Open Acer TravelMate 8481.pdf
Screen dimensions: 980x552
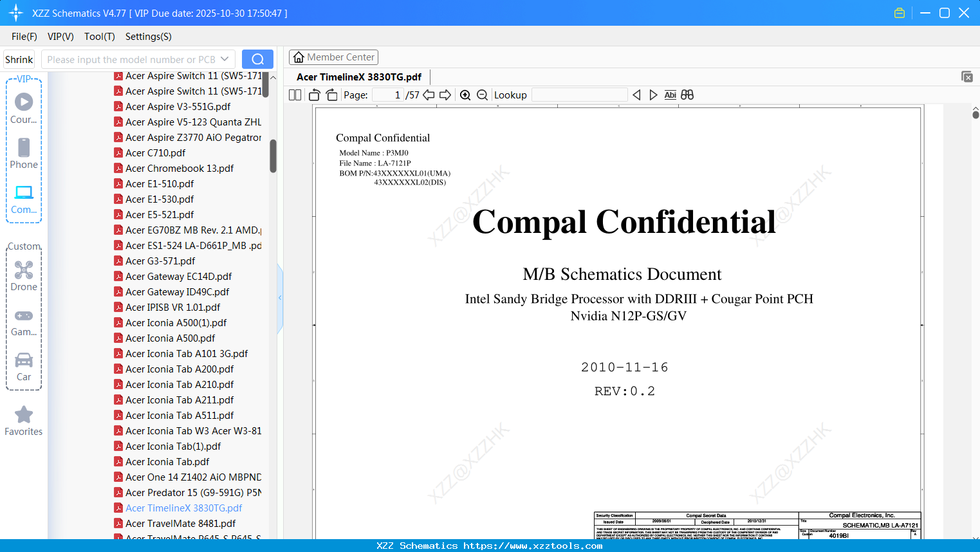point(180,524)
